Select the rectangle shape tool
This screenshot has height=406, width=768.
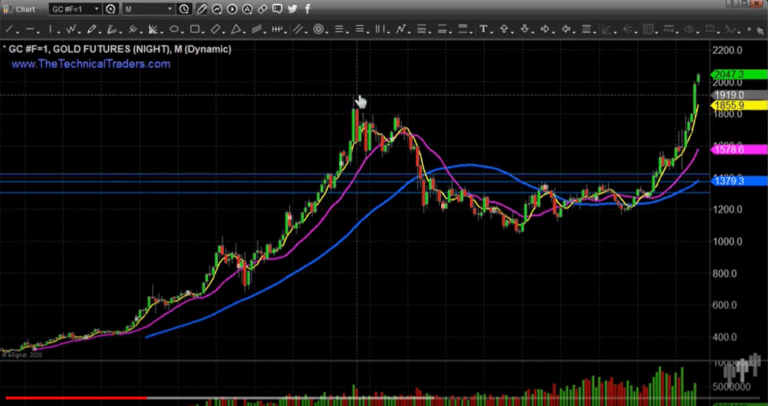[x=194, y=29]
